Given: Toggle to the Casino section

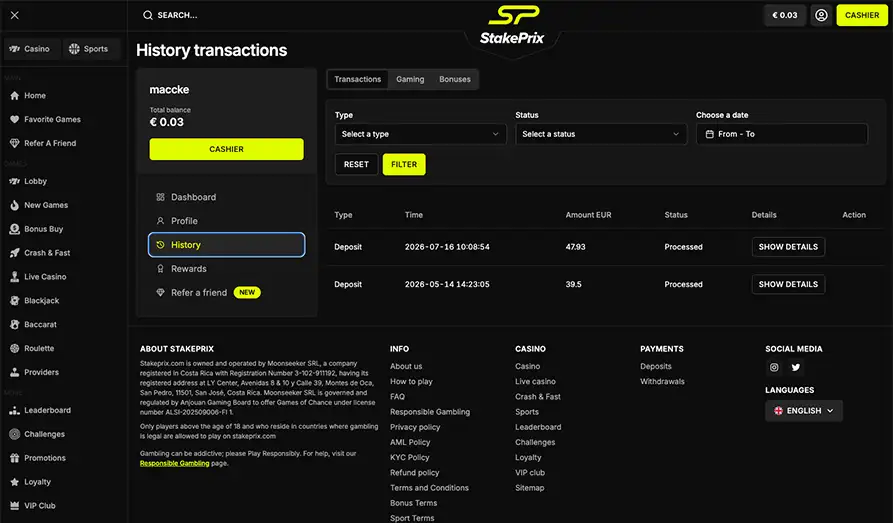Looking at the screenshot, I should click(30, 49).
